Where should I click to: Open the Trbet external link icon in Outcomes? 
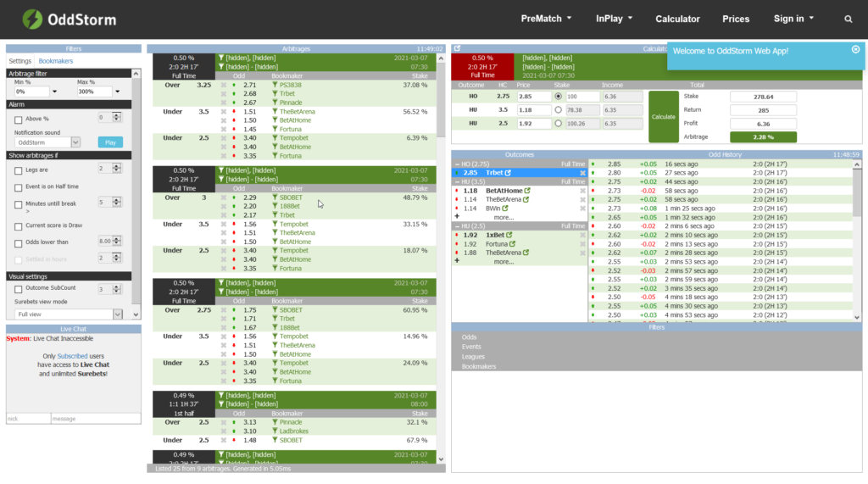click(509, 173)
